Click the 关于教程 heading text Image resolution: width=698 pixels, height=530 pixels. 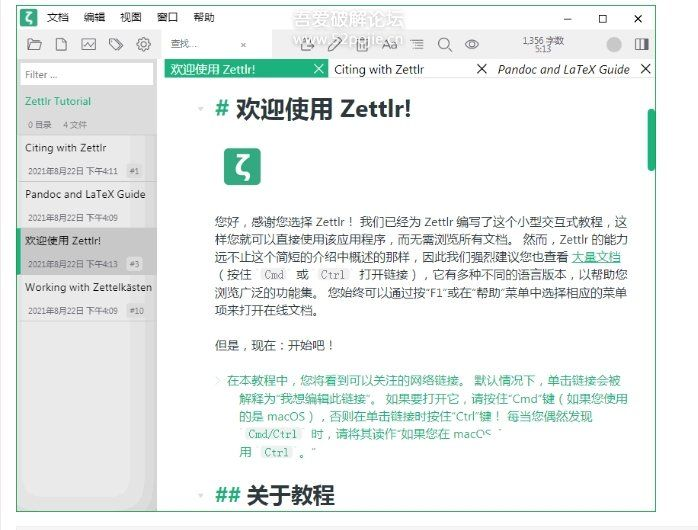coord(290,495)
